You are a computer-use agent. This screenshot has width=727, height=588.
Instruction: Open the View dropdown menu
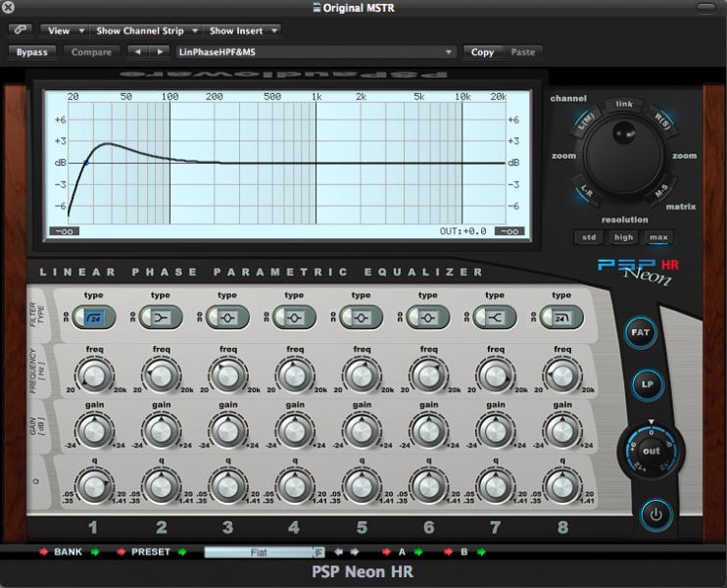point(64,30)
